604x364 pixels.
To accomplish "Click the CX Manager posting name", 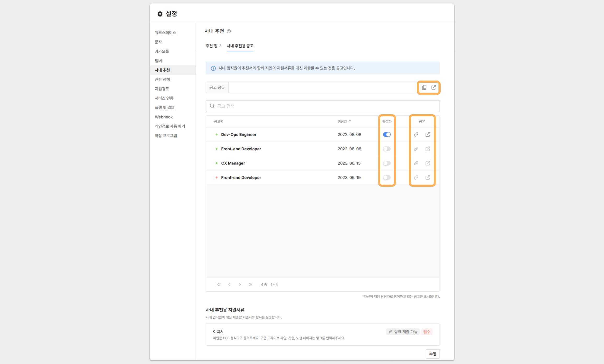I will point(233,163).
